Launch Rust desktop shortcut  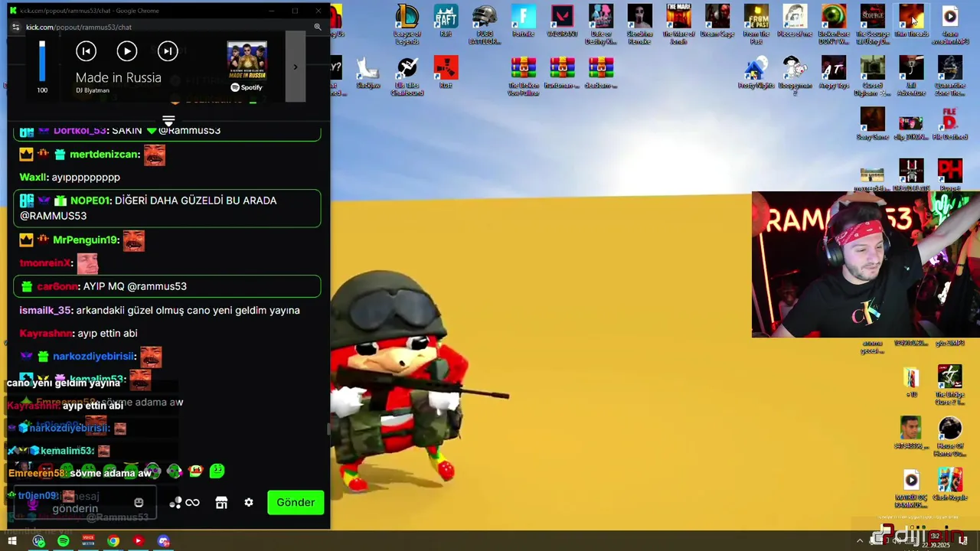446,72
